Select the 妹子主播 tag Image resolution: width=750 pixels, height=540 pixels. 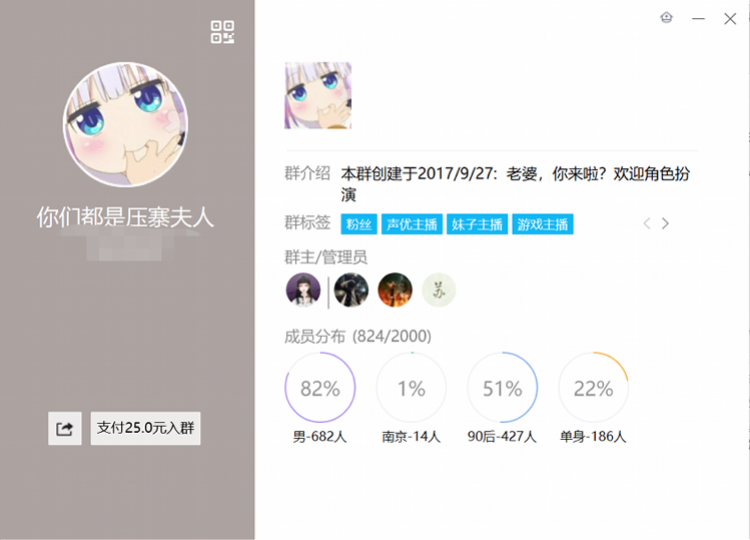pyautogui.click(x=477, y=224)
